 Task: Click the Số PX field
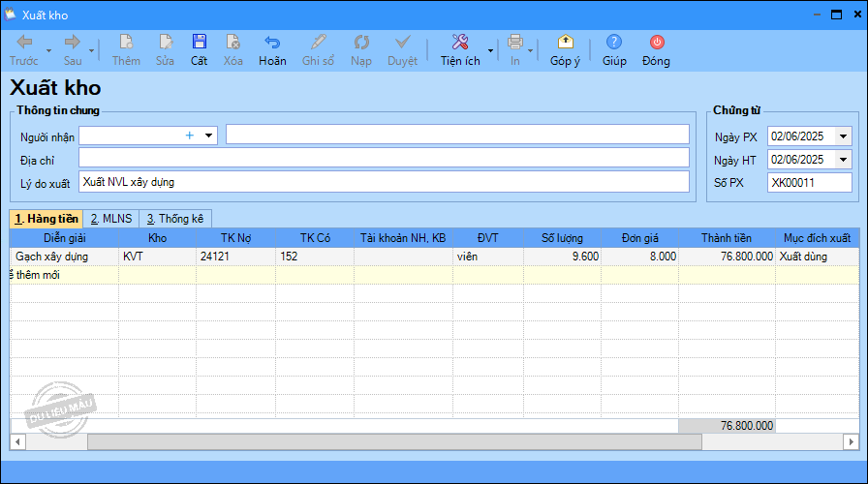point(809,183)
